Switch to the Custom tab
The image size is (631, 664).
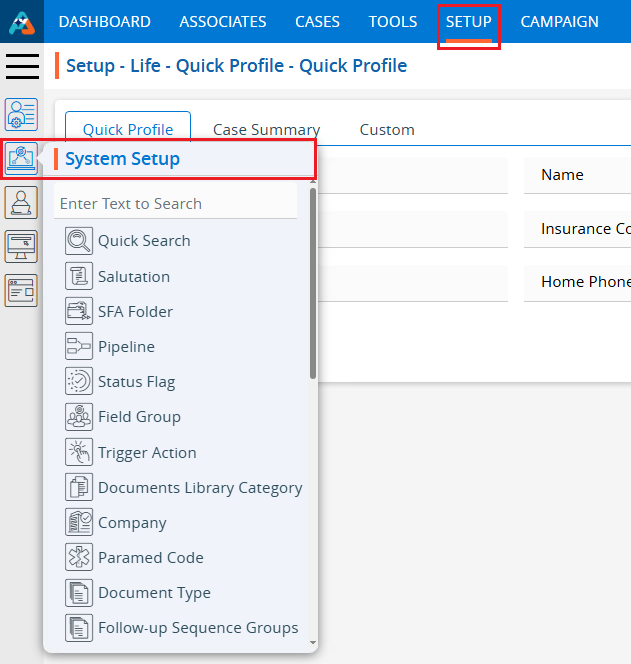[x=387, y=130]
